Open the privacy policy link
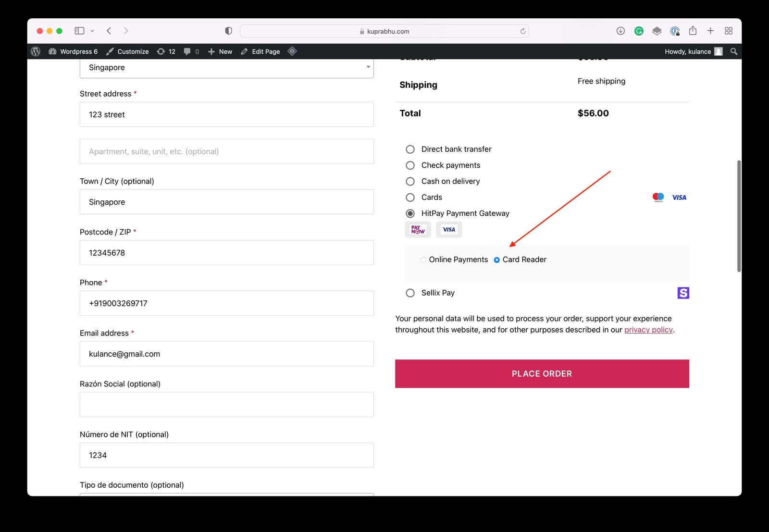This screenshot has width=769, height=532. pos(648,330)
